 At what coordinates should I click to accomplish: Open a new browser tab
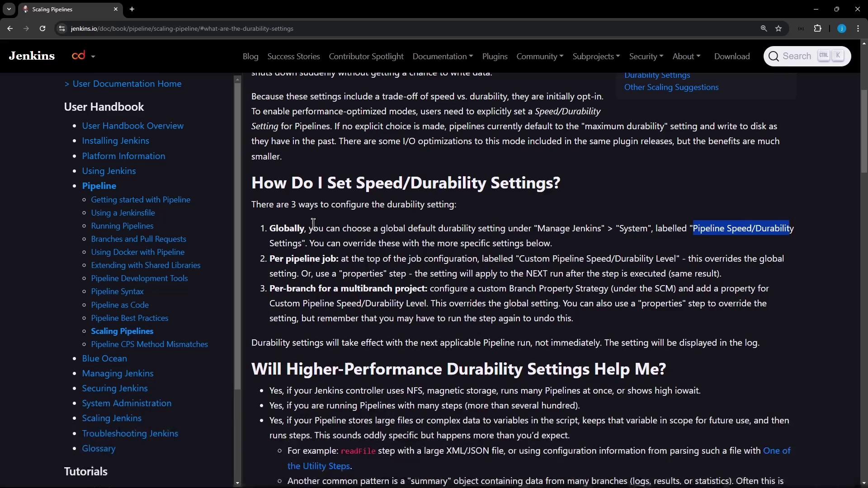132,9
